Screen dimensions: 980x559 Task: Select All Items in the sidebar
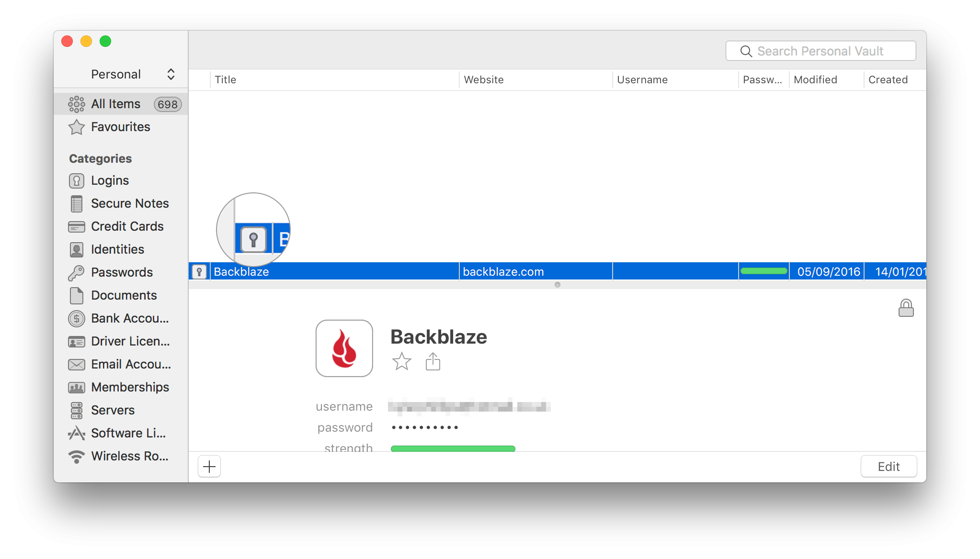coord(115,104)
